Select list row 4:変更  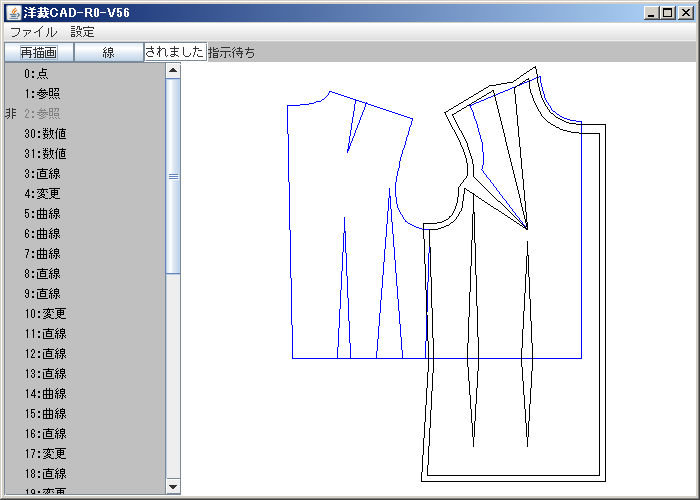(x=85, y=194)
